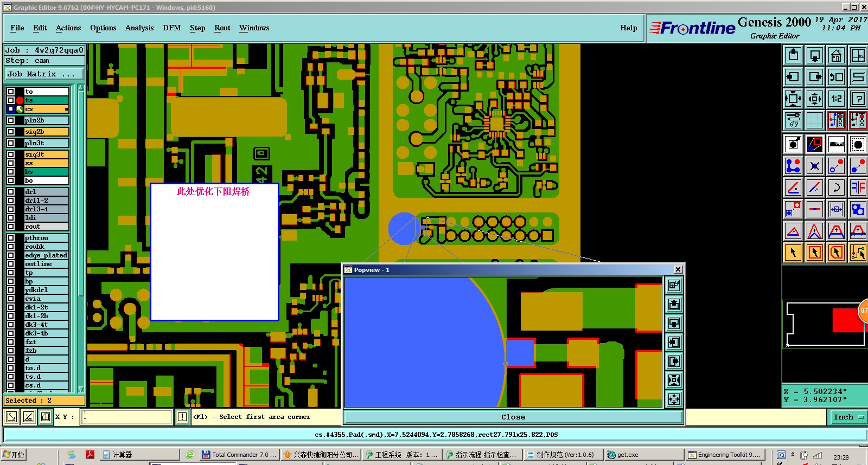This screenshot has width=868, height=465.
Task: Toggle the checkbox for layer sig2b
Action: point(11,132)
